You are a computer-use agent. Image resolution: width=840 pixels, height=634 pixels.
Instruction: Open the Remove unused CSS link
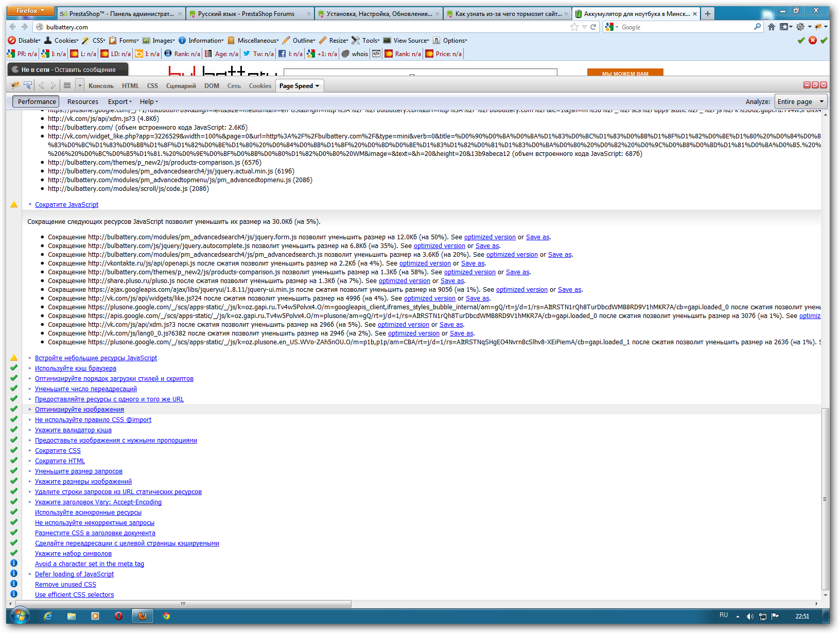point(65,584)
